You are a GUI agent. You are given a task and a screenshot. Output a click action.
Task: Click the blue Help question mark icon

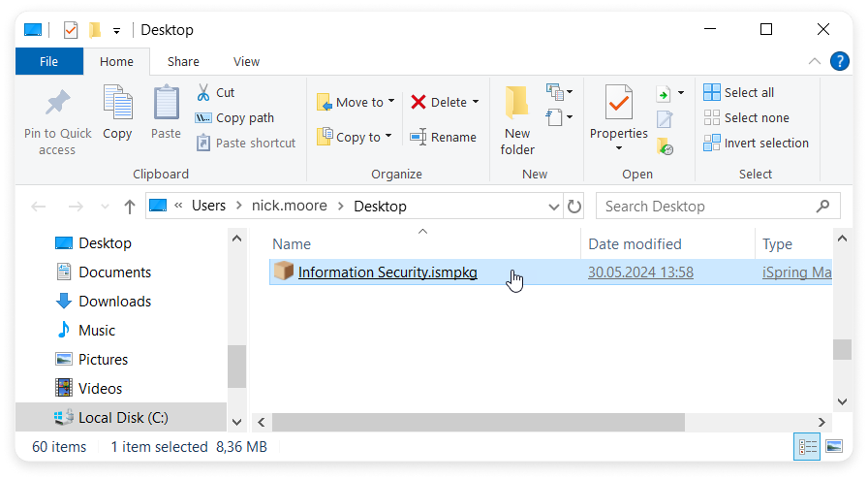click(839, 61)
